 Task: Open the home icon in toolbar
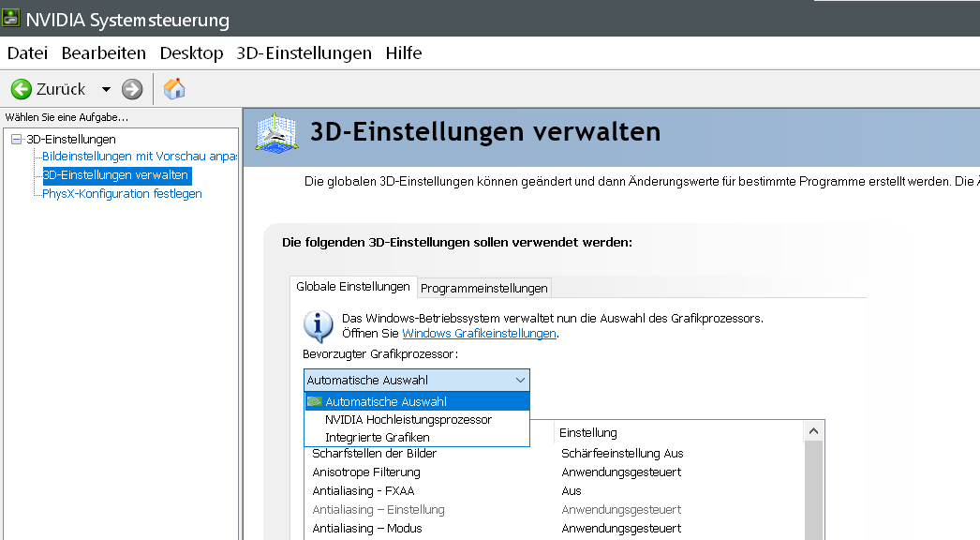[174, 89]
